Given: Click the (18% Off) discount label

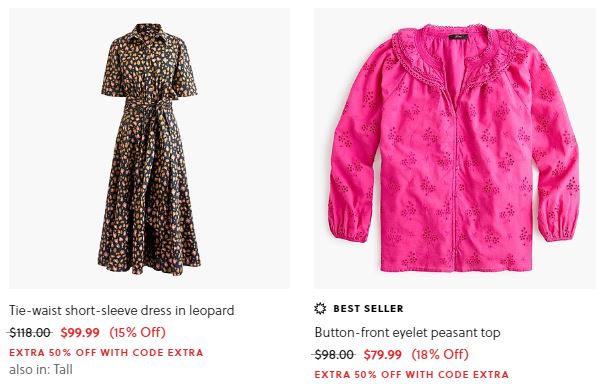Looking at the screenshot, I should [440, 354].
